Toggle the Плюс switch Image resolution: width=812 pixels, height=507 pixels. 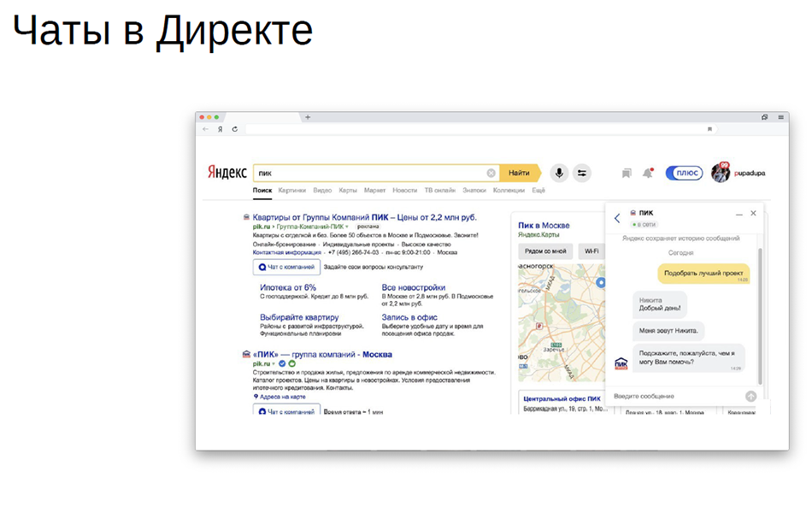point(684,173)
